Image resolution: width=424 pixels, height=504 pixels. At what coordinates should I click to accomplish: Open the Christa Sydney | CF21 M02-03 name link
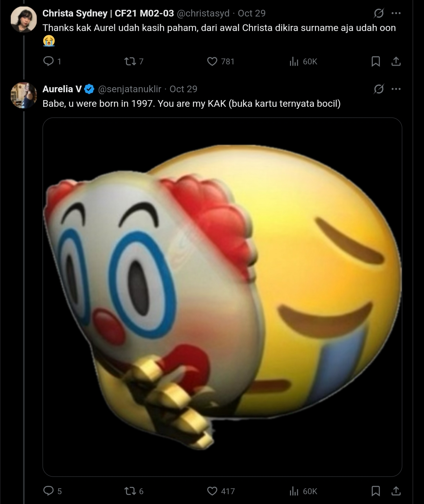[x=108, y=13]
